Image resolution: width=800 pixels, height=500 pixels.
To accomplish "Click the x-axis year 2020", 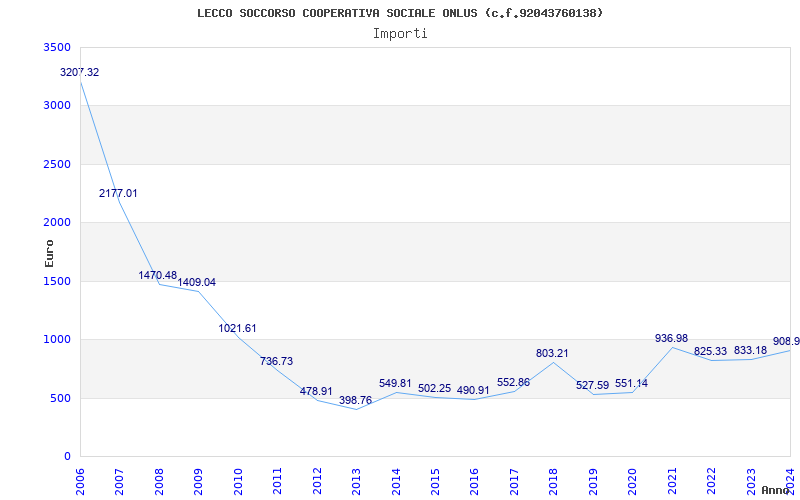I will pyautogui.click(x=633, y=481).
